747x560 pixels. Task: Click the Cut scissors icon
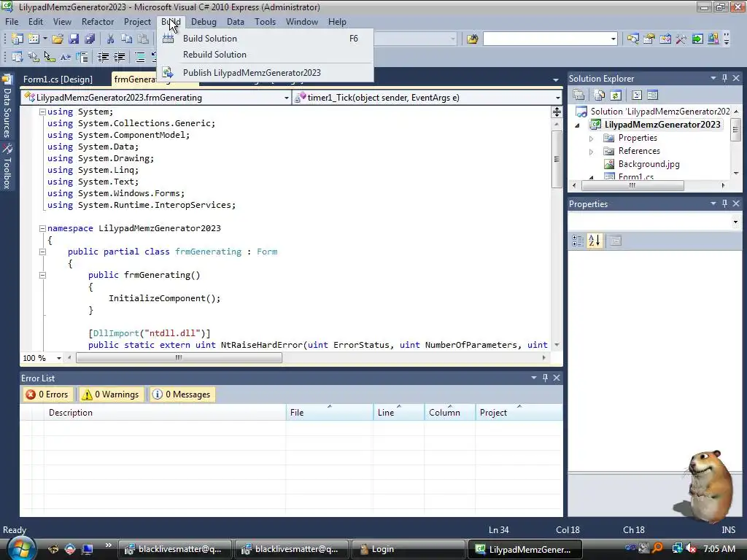pos(111,39)
